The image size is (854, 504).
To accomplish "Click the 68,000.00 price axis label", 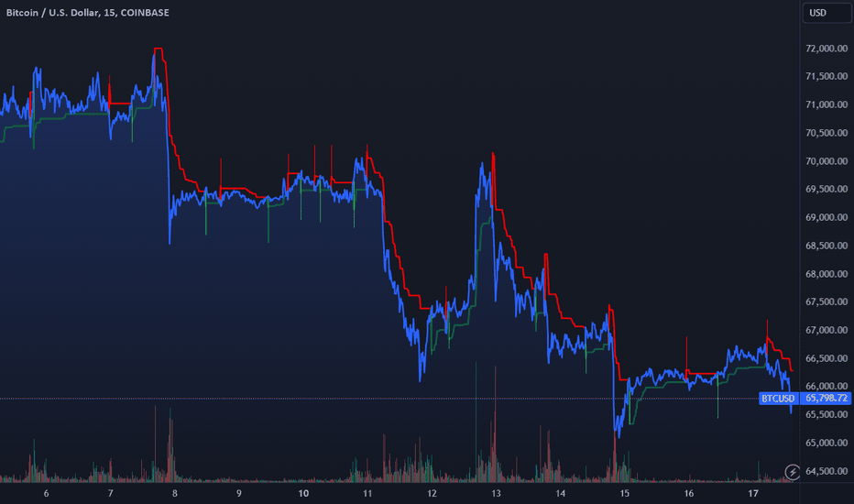I will coord(827,274).
